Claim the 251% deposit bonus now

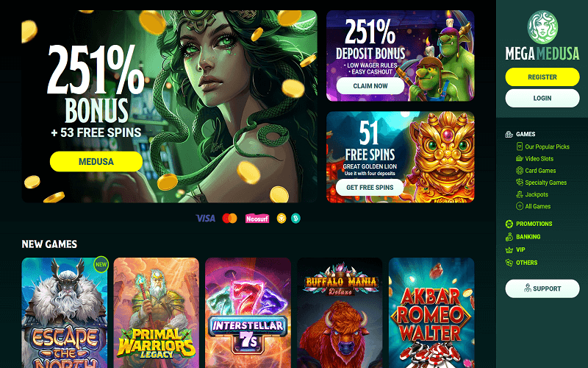(x=370, y=86)
